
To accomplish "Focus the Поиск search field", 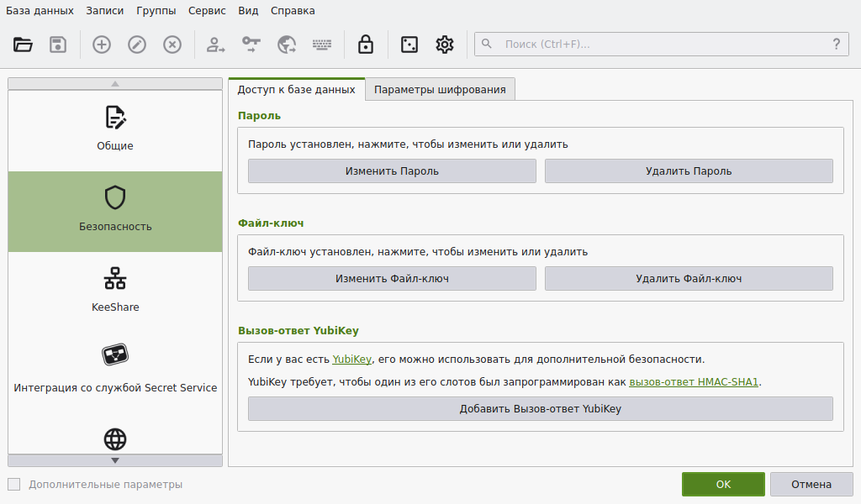I will click(x=656, y=45).
